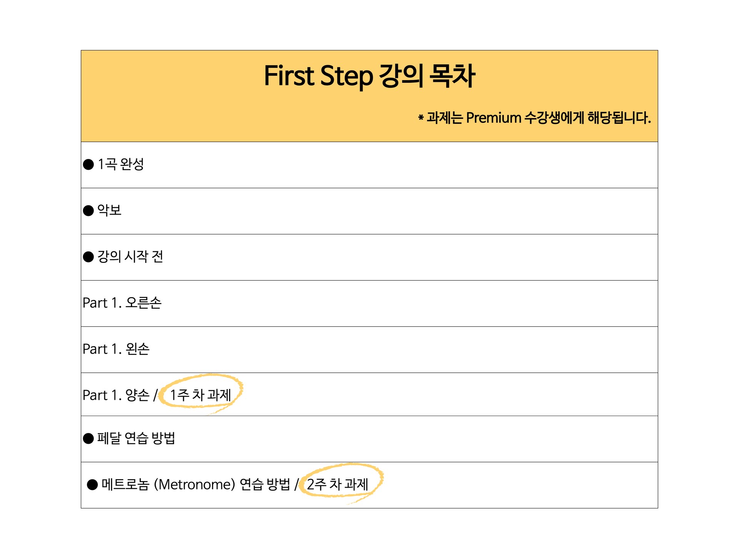Click the bullet dot beside 강의 시작 전
The image size is (739, 560).
tap(89, 257)
